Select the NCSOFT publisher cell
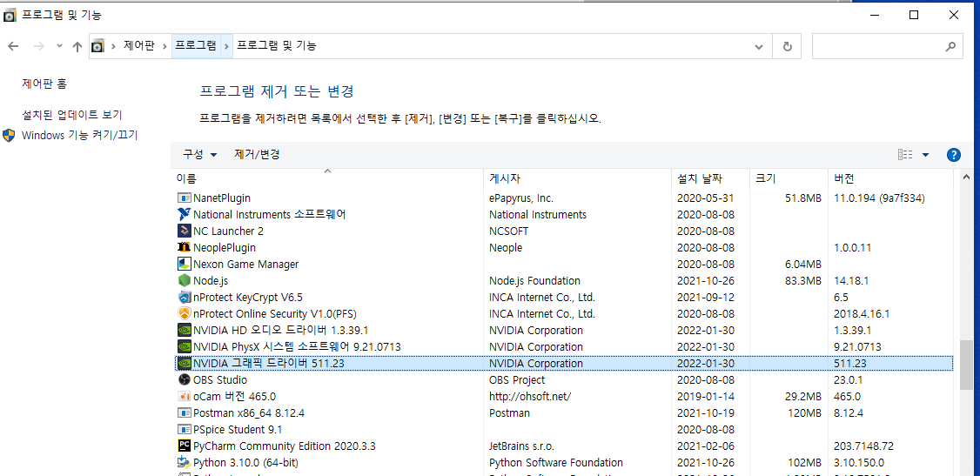Viewport: 980px width, 476px height. coord(508,231)
